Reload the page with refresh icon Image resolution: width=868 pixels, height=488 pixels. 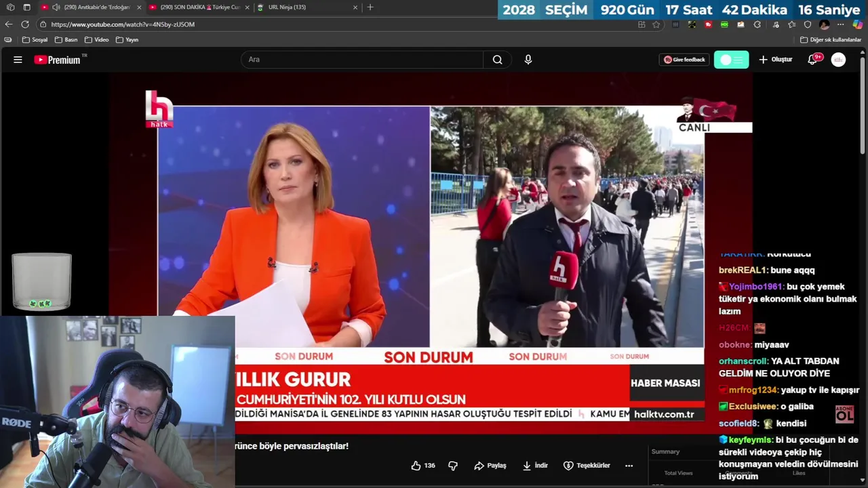pyautogui.click(x=25, y=24)
